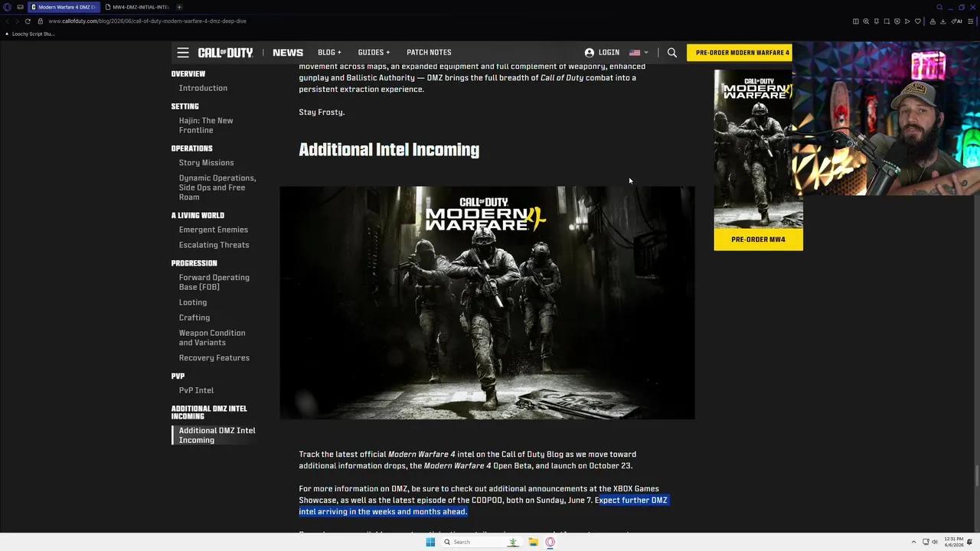
Task: Open the hamburger menu on Call of Duty site
Action: point(183,53)
